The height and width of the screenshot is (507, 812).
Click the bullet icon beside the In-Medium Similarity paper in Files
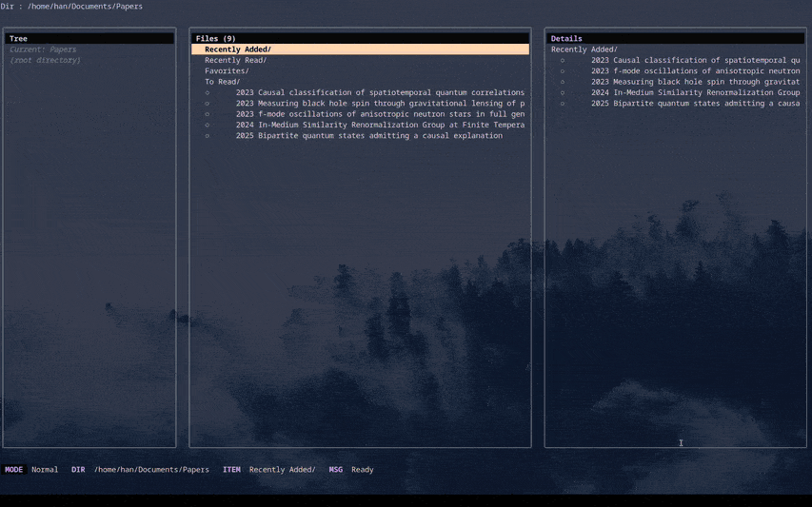coord(208,125)
